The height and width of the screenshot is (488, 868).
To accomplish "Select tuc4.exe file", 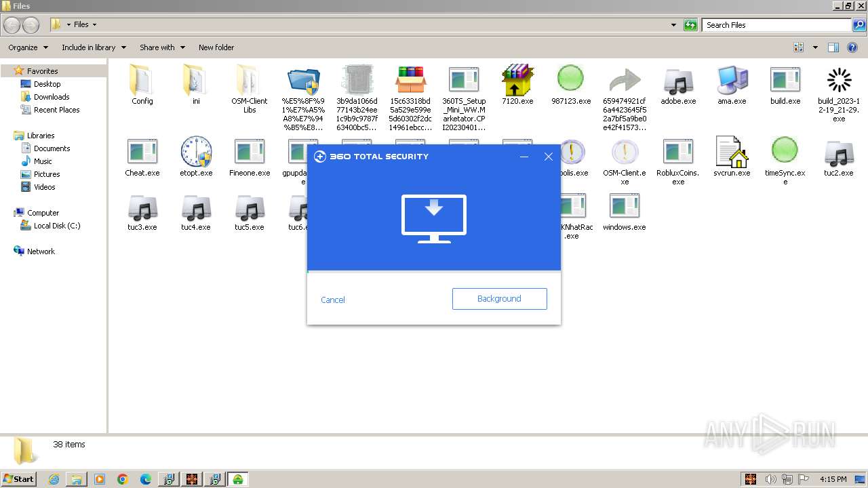I will [x=196, y=211].
